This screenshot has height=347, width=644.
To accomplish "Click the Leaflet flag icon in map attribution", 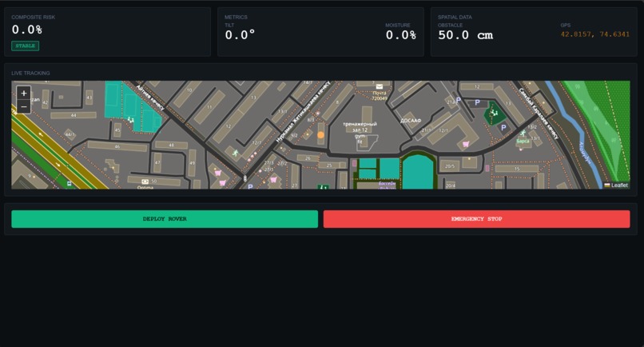I will 607,185.
